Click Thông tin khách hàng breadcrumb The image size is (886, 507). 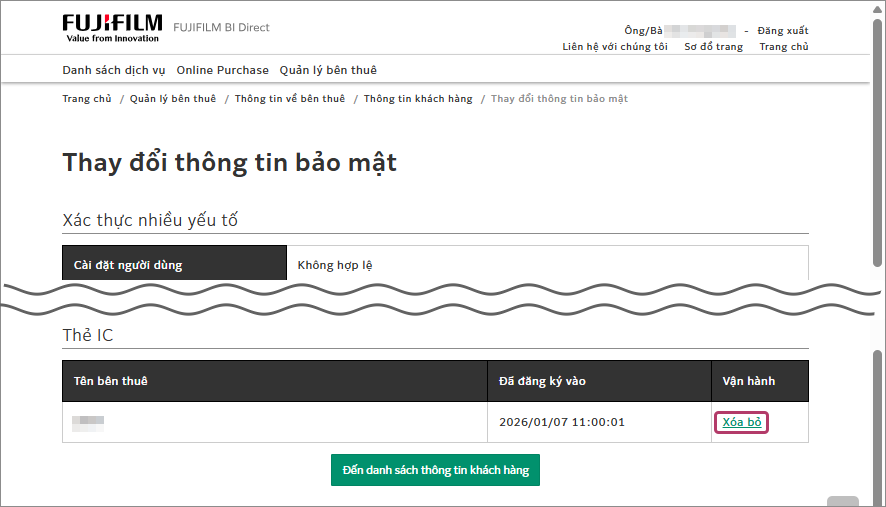[x=418, y=99]
